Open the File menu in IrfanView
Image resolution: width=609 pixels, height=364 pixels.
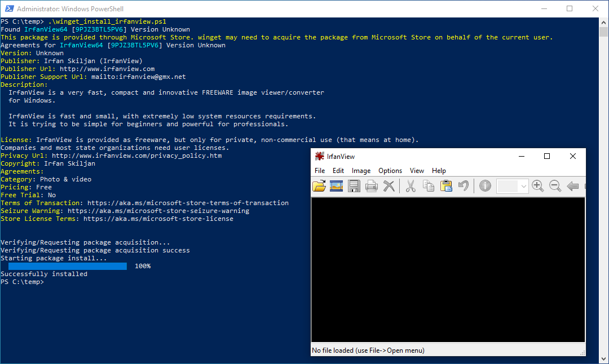320,171
